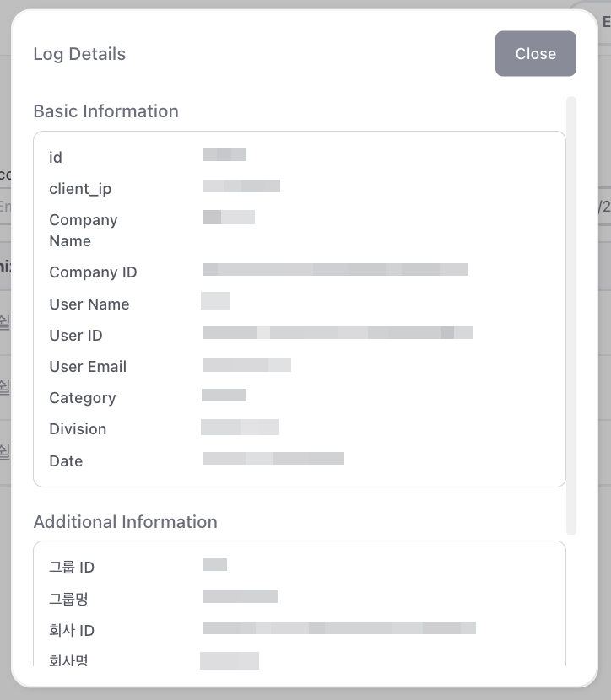Click the Division value
The width and height of the screenshot is (611, 700).
point(241,428)
